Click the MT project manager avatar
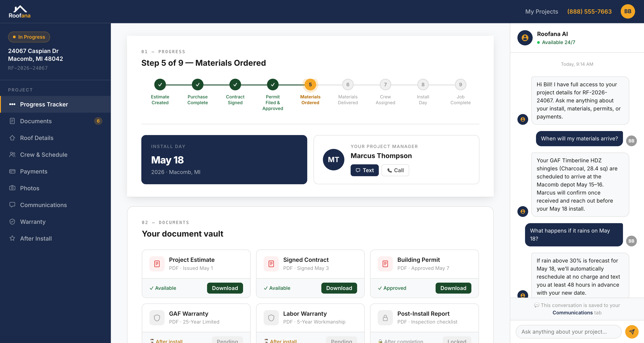The height and width of the screenshot is (343, 644). (333, 159)
